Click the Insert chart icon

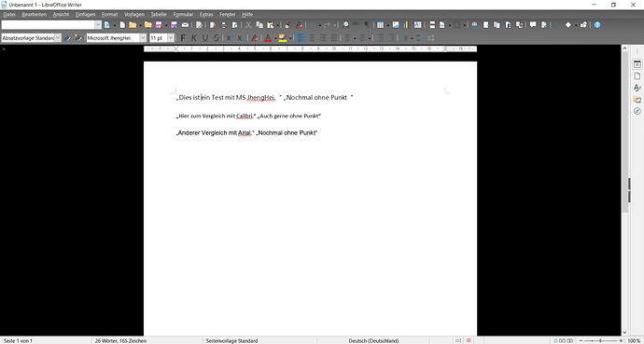click(406, 25)
